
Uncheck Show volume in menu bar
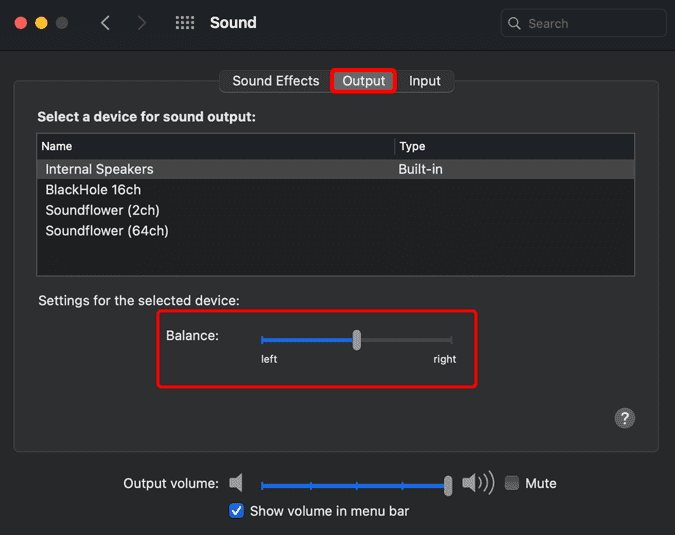point(236,511)
